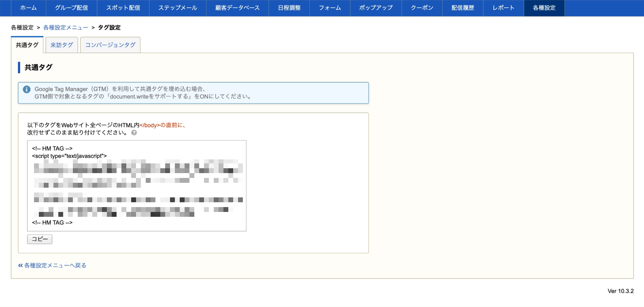Open 顧客データベース in the nav bar
Screen dimensions: 644x307
click(x=237, y=8)
